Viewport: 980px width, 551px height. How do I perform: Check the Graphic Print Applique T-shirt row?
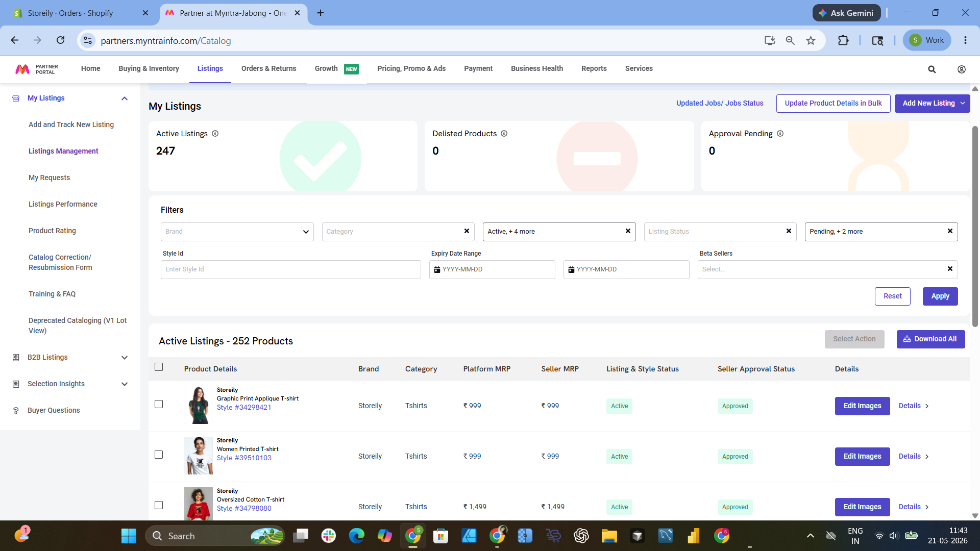[x=159, y=404]
